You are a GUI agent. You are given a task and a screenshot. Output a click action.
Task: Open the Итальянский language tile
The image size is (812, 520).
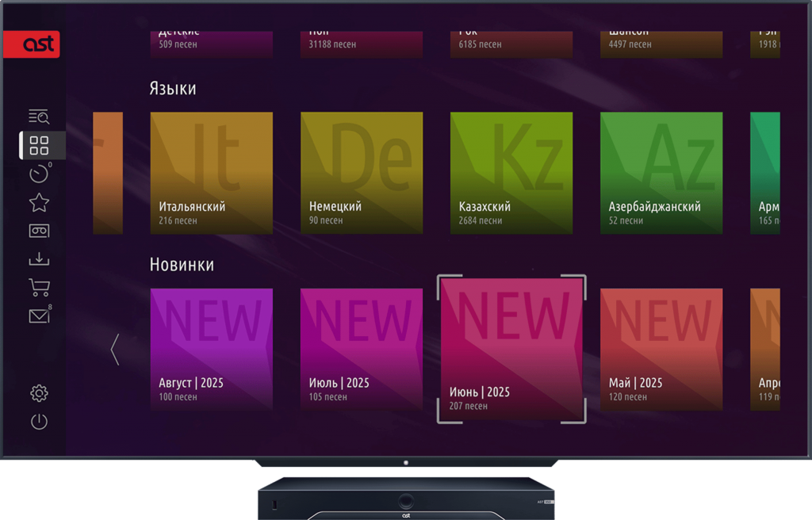point(211,173)
